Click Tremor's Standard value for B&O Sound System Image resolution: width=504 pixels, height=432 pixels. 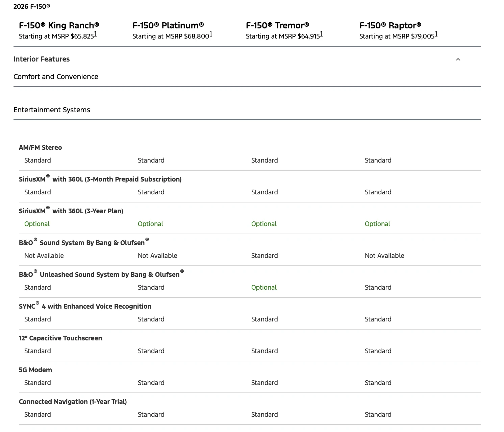tap(264, 256)
